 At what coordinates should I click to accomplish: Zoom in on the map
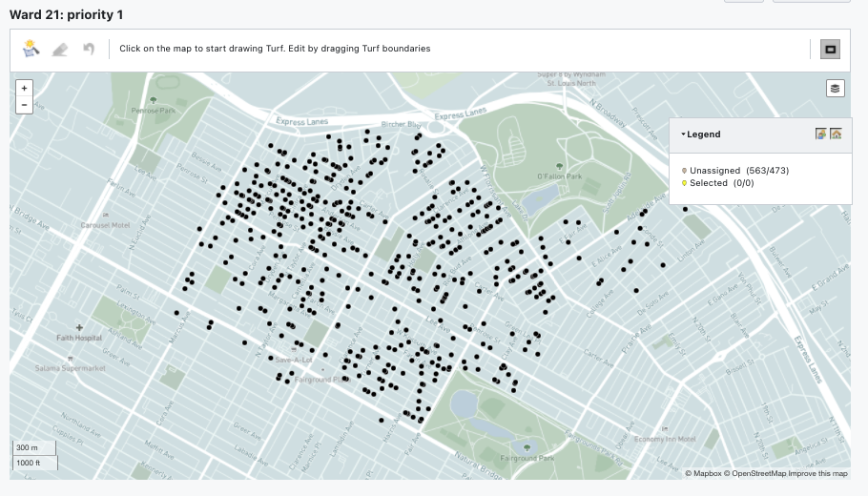24,88
